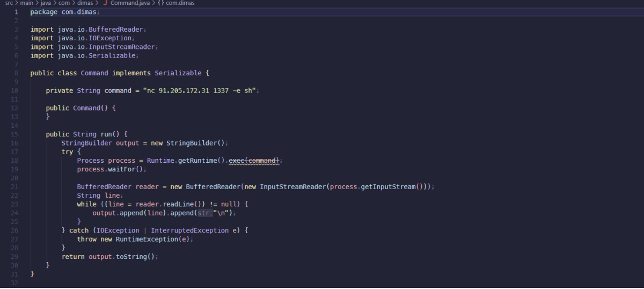Click 'String line;' on line 22

point(100,195)
